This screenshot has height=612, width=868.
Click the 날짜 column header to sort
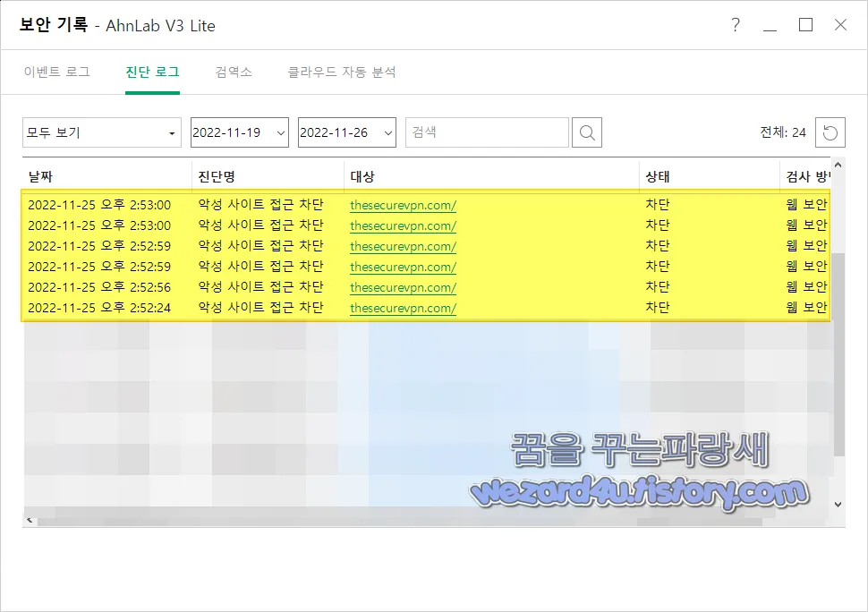(42, 174)
